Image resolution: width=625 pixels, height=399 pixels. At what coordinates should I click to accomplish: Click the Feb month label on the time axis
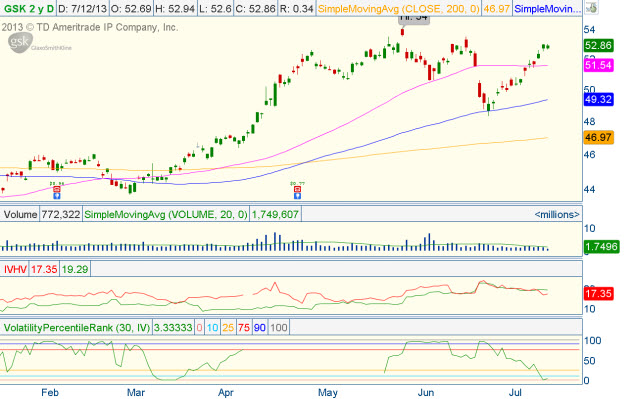coord(50,393)
